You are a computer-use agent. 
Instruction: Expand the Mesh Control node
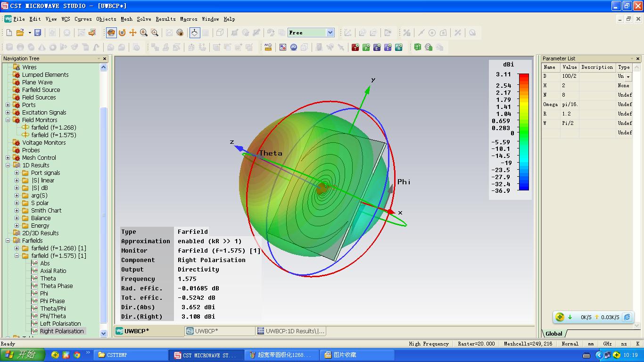point(8,158)
